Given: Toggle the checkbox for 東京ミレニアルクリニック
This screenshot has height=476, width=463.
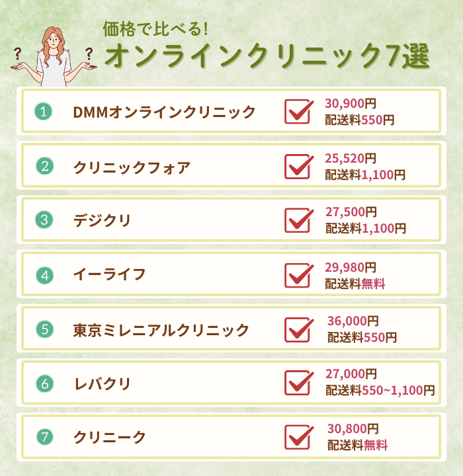Looking at the screenshot, I should pyautogui.click(x=298, y=329).
